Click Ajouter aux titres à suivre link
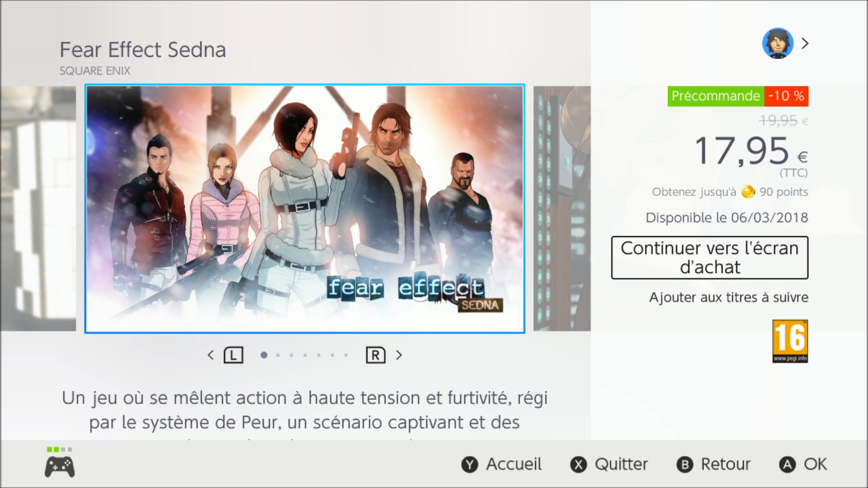This screenshot has height=488, width=868. 728,298
